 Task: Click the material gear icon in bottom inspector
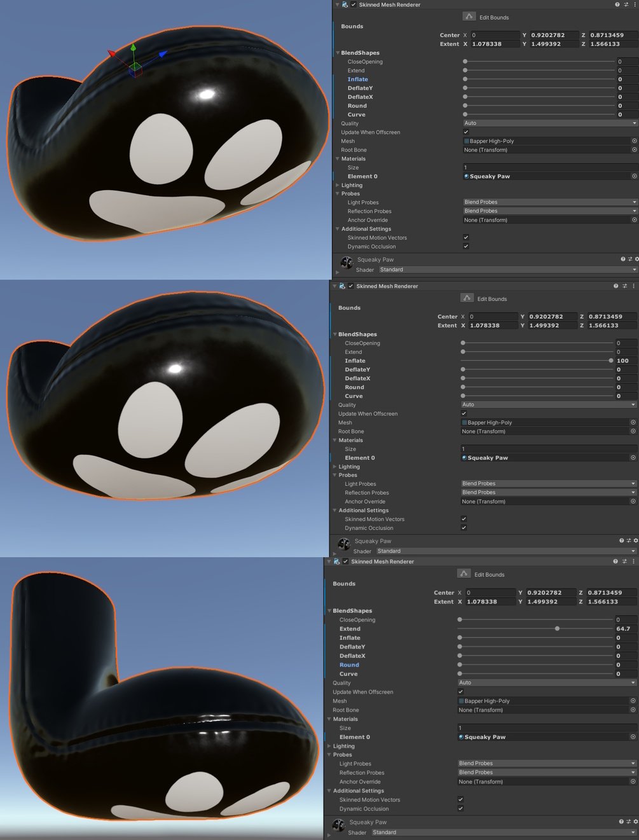pyautogui.click(x=636, y=822)
